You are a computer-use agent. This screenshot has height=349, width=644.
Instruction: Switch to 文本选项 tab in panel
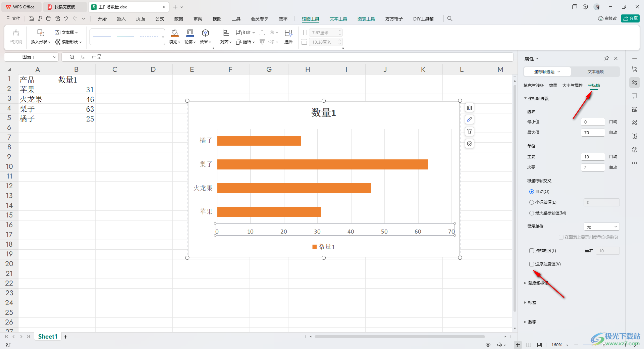click(x=595, y=71)
